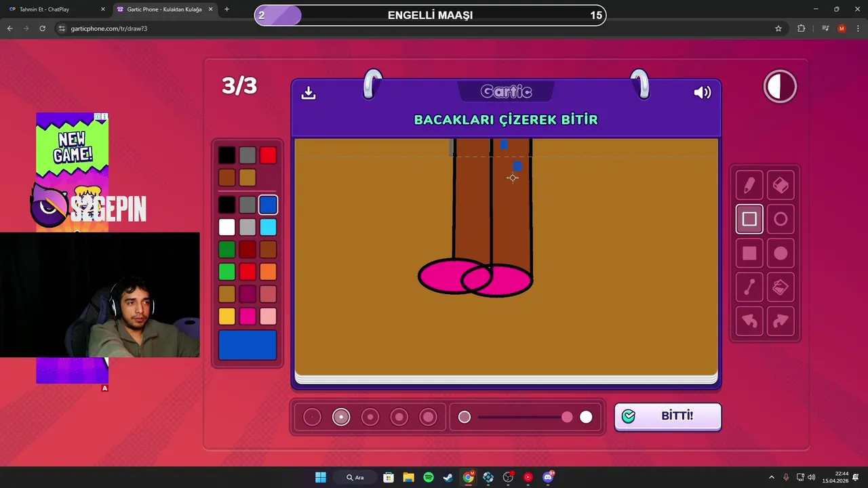868x488 pixels.
Task: Reload the Gartic Phone page
Action: coord(42,28)
